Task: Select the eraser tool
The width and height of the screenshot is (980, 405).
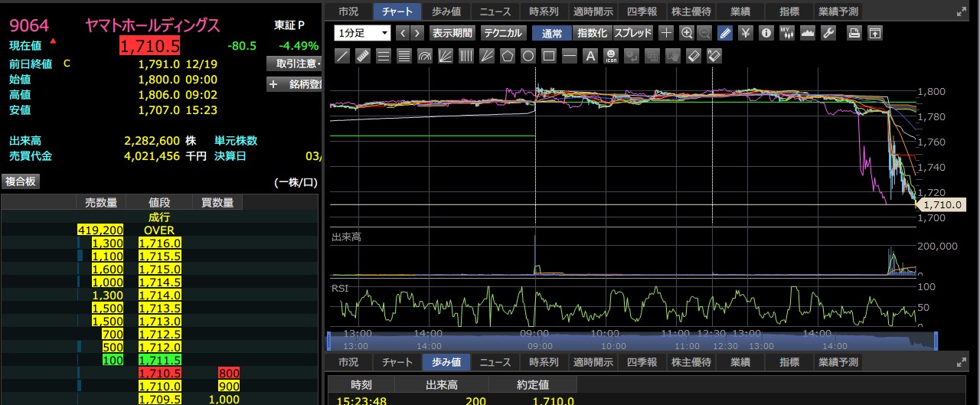Action: 694,56
